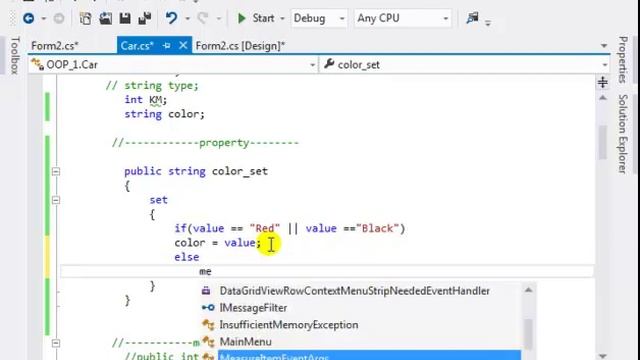The height and width of the screenshot is (360, 640).
Task: Collapse the commented region near bottom
Action: 56,343
